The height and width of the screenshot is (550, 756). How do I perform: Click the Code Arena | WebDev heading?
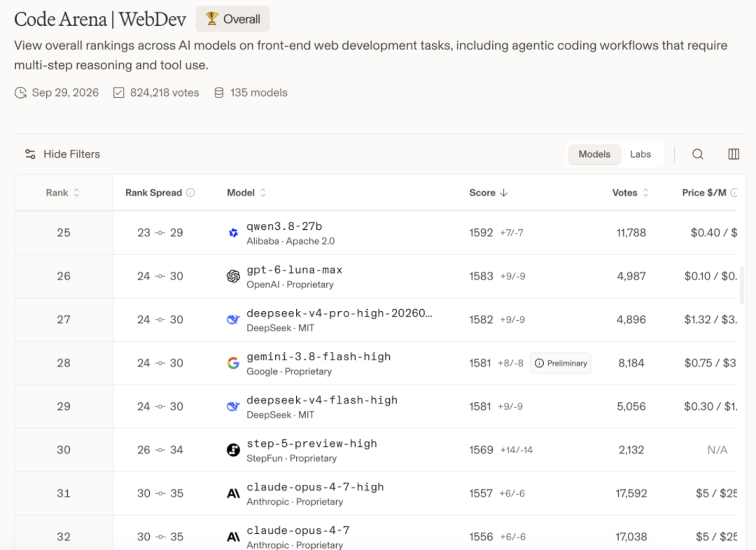point(100,19)
